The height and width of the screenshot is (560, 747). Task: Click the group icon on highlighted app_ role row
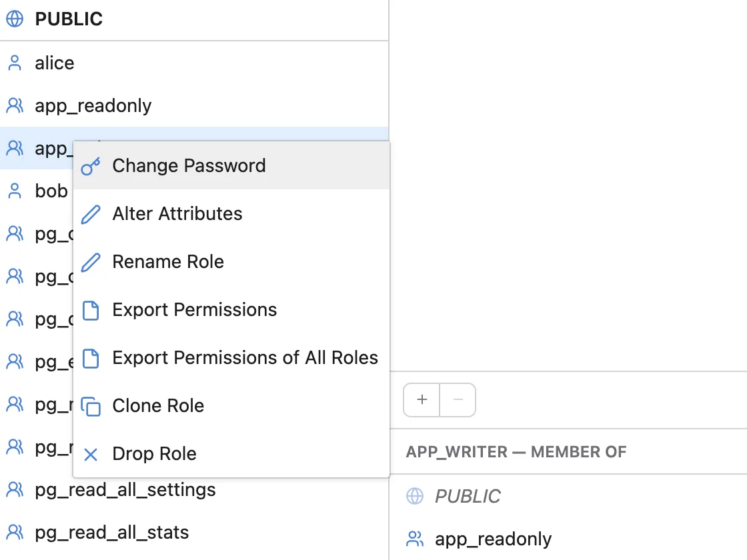[x=15, y=148]
